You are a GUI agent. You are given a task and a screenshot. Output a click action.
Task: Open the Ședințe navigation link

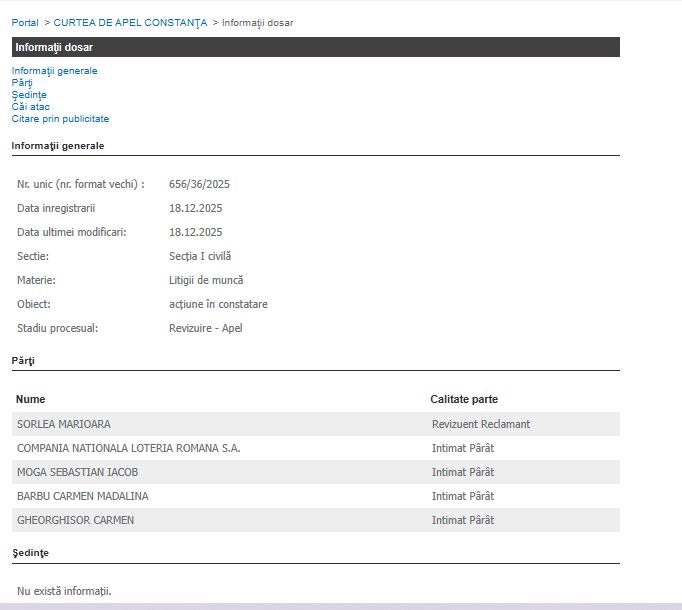pos(29,95)
